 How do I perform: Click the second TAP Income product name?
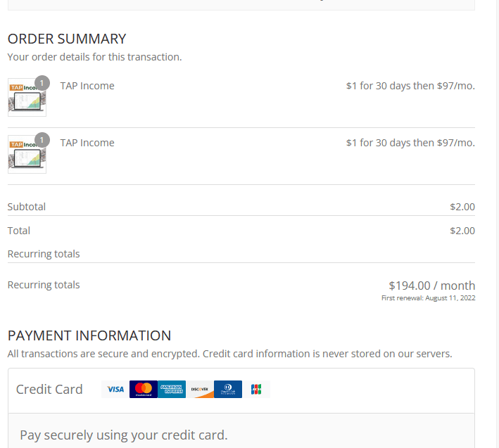click(x=87, y=143)
